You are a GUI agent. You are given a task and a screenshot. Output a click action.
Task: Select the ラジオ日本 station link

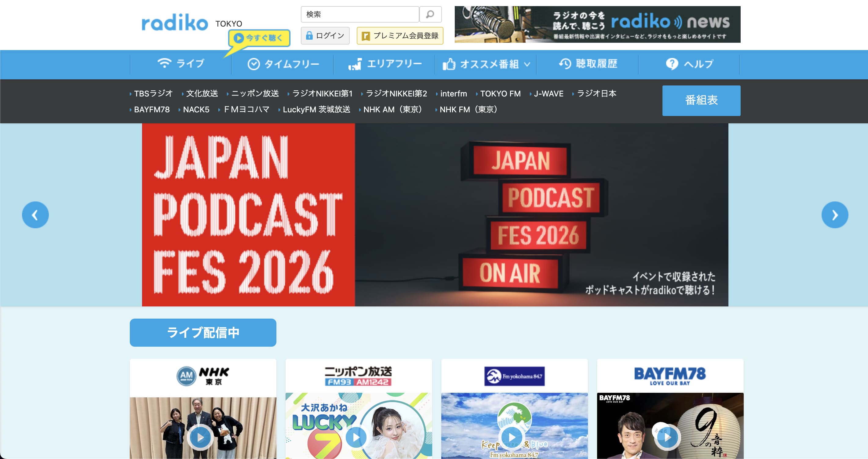(596, 94)
